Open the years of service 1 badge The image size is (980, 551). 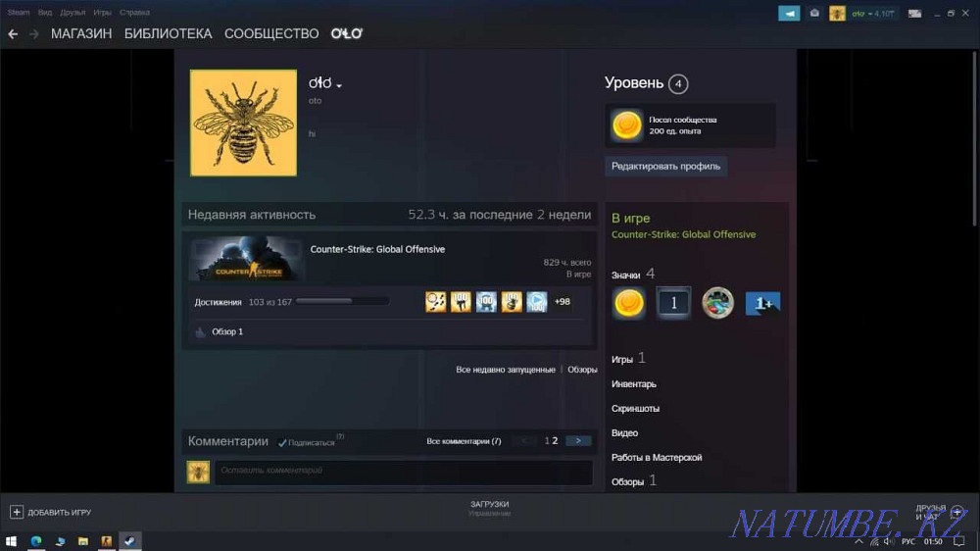(x=673, y=303)
